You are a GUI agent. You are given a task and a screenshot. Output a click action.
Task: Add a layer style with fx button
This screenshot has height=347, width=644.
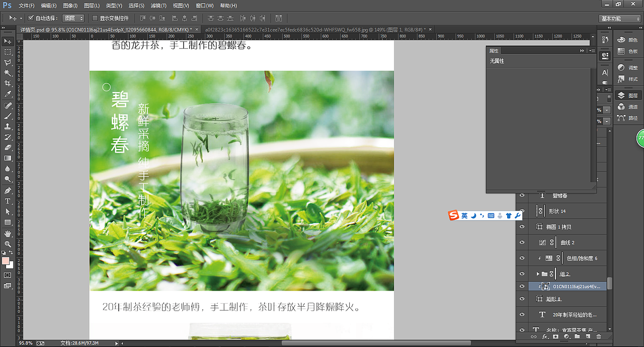[x=544, y=336]
